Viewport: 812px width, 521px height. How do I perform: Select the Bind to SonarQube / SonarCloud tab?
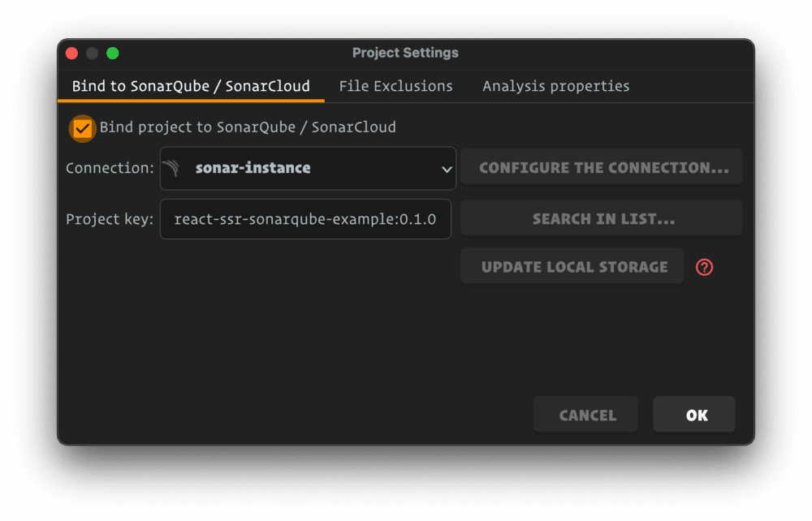[x=191, y=86]
